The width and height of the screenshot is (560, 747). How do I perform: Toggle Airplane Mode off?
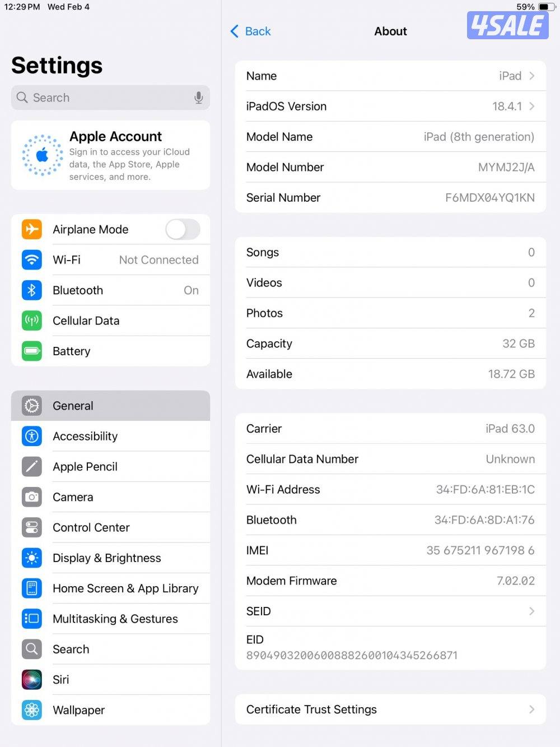[x=182, y=229]
